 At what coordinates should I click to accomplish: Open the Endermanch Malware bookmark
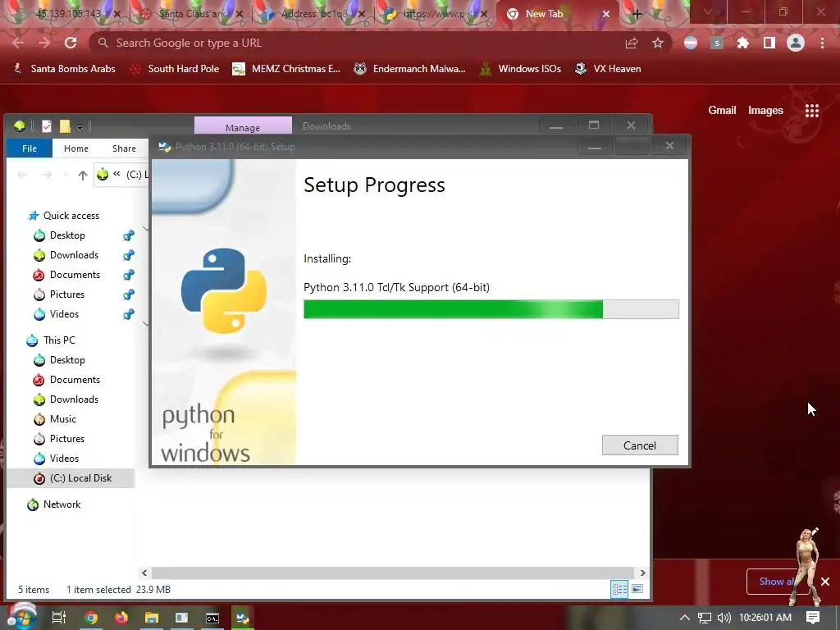(x=410, y=69)
